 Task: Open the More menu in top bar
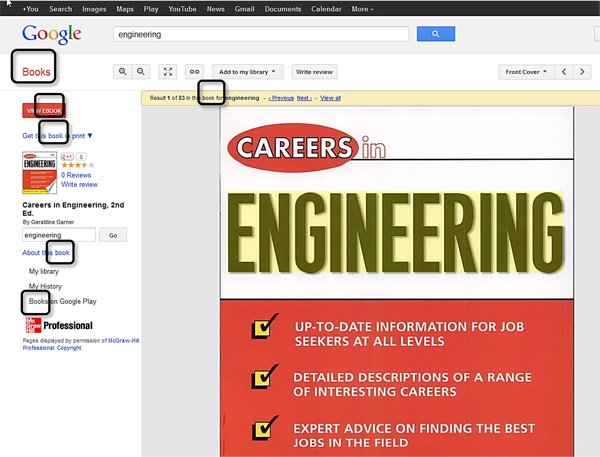point(362,9)
